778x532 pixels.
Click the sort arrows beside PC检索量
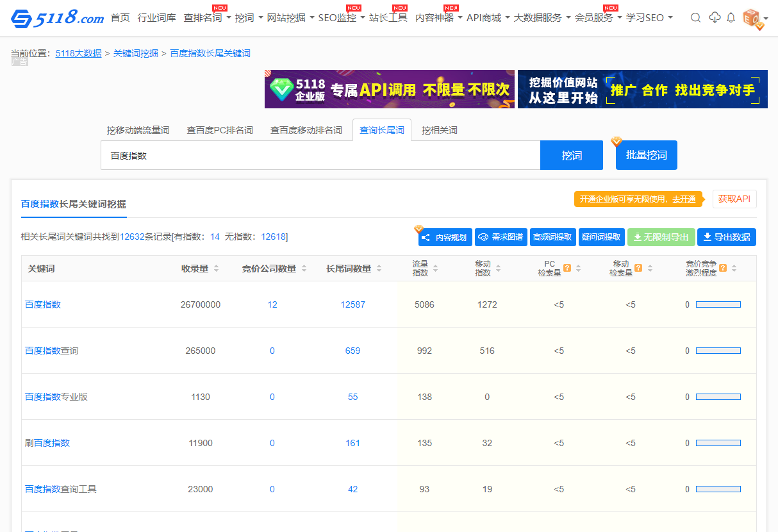(x=579, y=269)
